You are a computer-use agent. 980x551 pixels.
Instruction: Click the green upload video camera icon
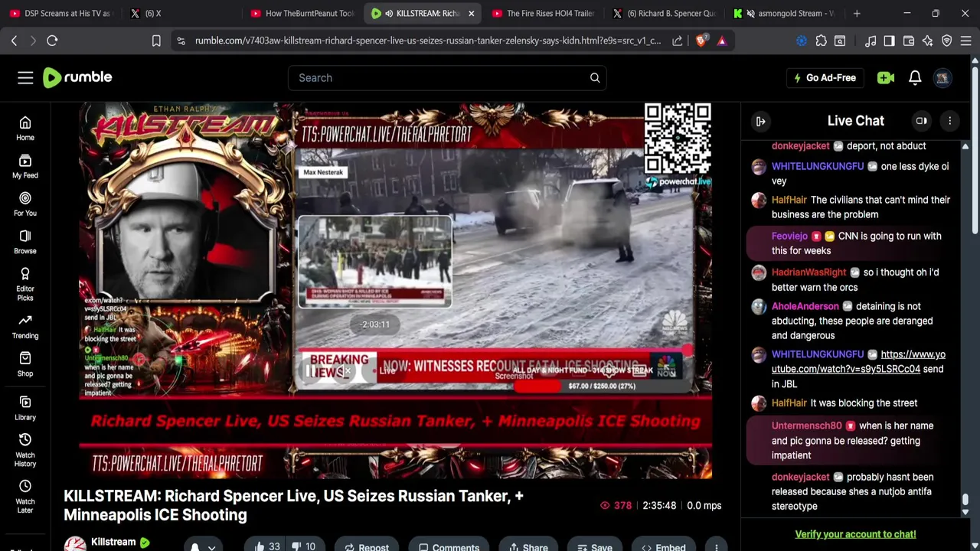point(886,77)
